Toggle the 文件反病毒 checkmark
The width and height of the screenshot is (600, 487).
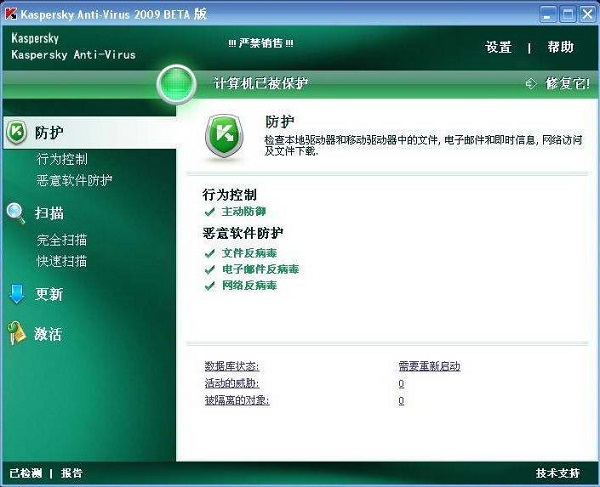click(209, 252)
